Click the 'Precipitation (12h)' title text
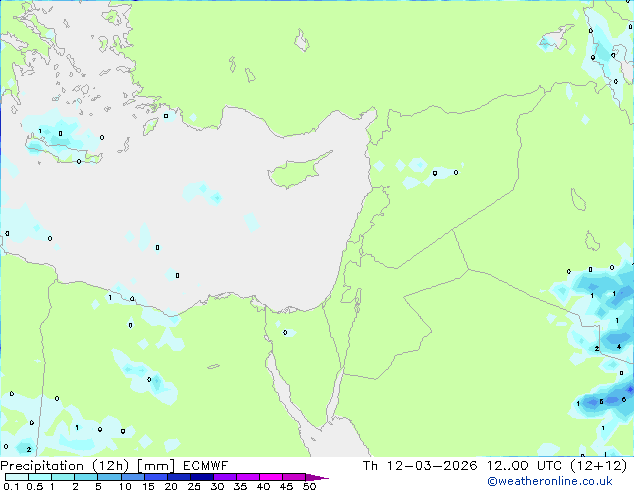 click(x=65, y=466)
